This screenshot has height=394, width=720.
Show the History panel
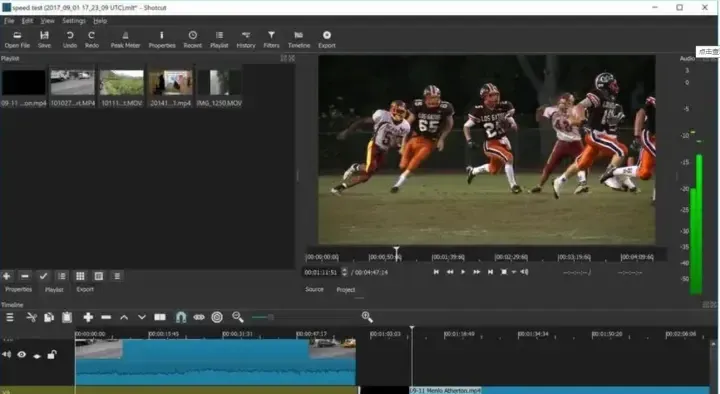tap(246, 40)
